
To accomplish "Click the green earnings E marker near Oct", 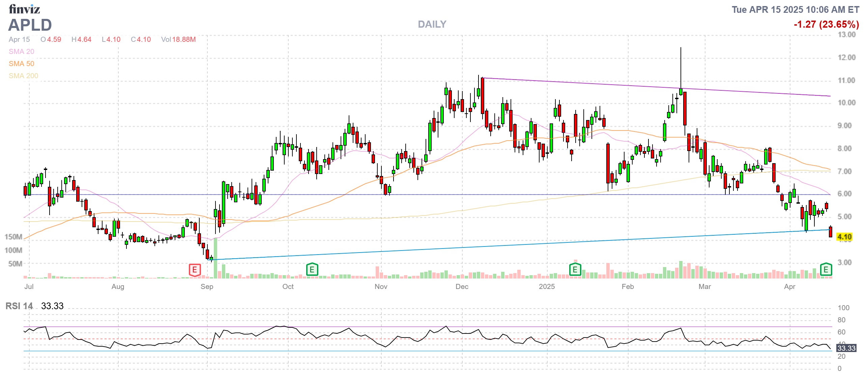I will pyautogui.click(x=312, y=270).
